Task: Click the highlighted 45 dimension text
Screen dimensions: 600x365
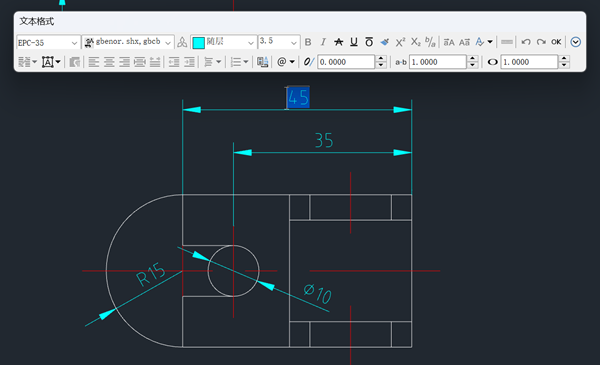Action: [x=298, y=98]
